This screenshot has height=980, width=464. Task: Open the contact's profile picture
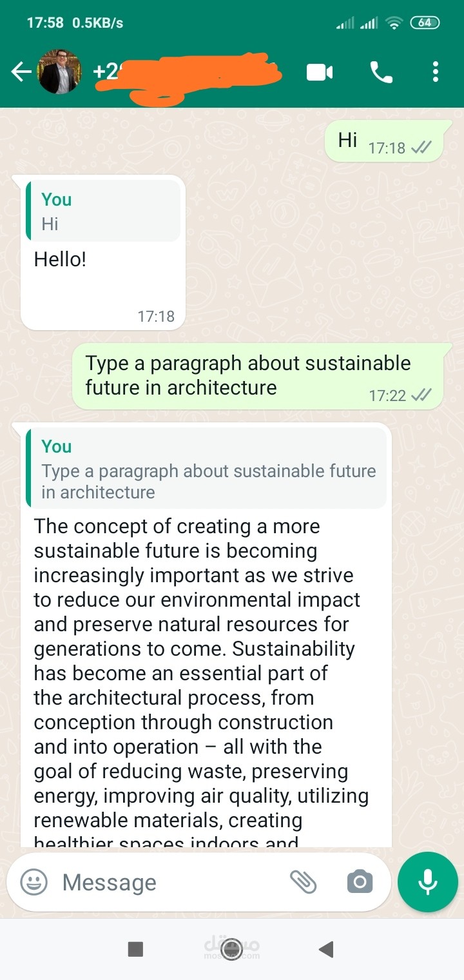pos(60,72)
